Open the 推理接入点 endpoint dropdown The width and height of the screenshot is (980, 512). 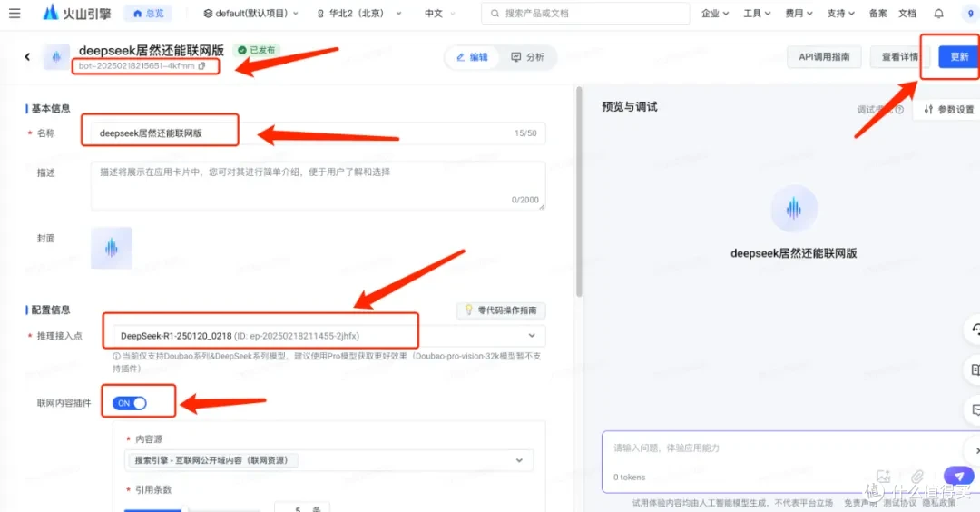coord(328,336)
